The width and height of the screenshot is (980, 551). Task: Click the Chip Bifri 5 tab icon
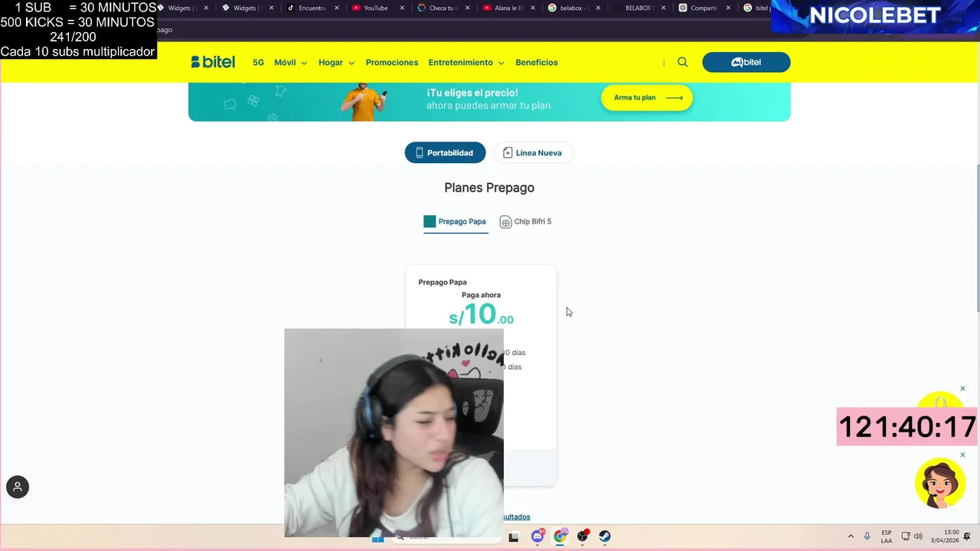coord(505,222)
